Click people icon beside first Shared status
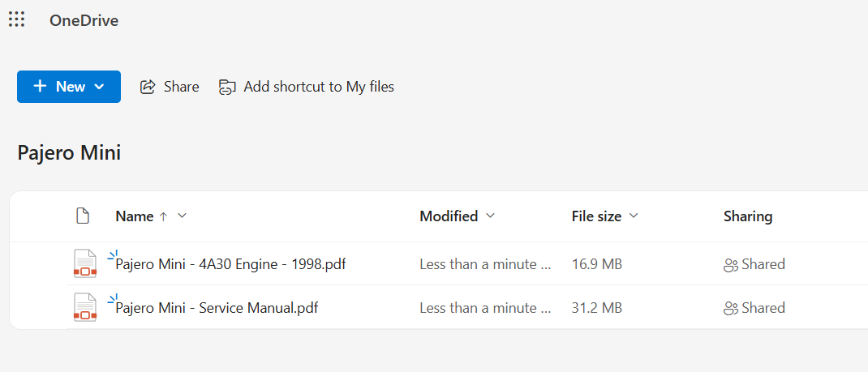Screen dimensions: 868x372 click(x=731, y=265)
